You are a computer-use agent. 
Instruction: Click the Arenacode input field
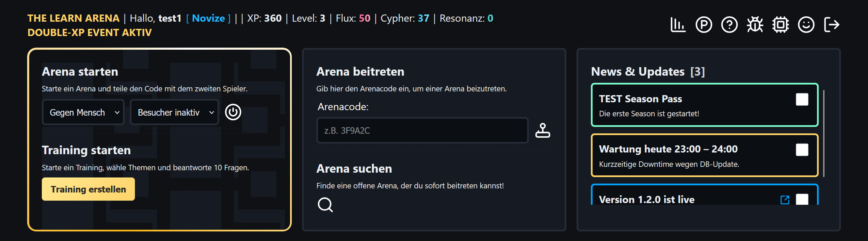coord(422,130)
